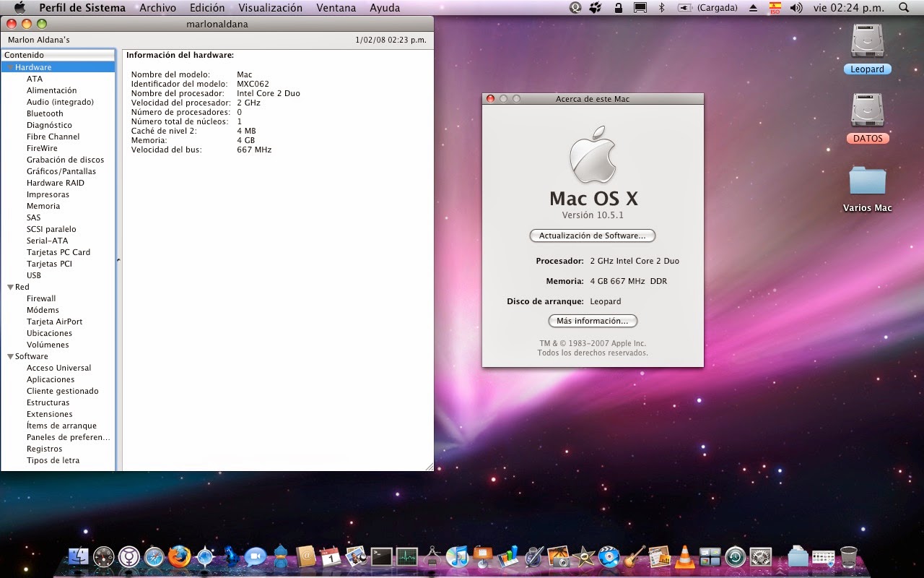Open Keynote podium icon in dock
Screen dimensions: 924x578
(x=482, y=556)
